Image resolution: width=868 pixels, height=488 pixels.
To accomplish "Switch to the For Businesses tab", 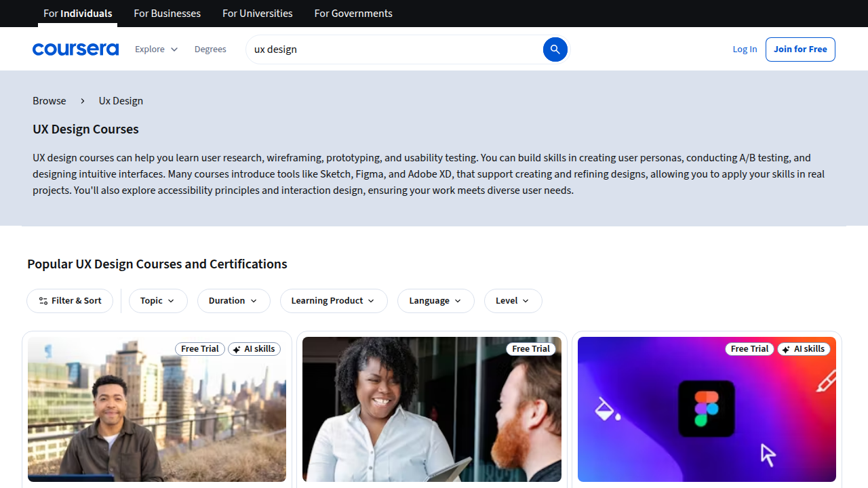I will (x=167, y=13).
